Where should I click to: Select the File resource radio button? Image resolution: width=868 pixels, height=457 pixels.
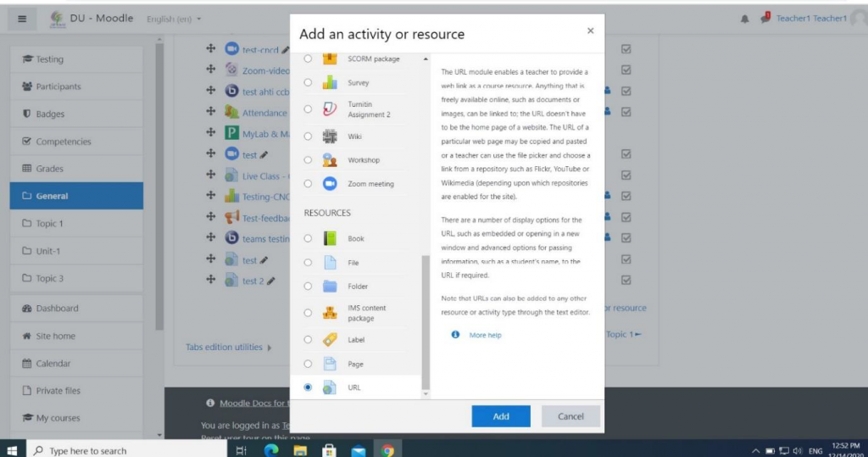(x=308, y=263)
